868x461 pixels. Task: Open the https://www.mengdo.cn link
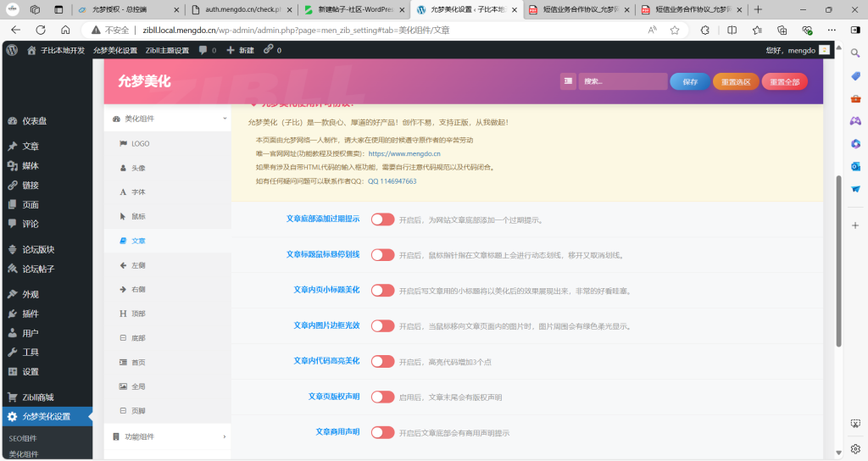403,154
